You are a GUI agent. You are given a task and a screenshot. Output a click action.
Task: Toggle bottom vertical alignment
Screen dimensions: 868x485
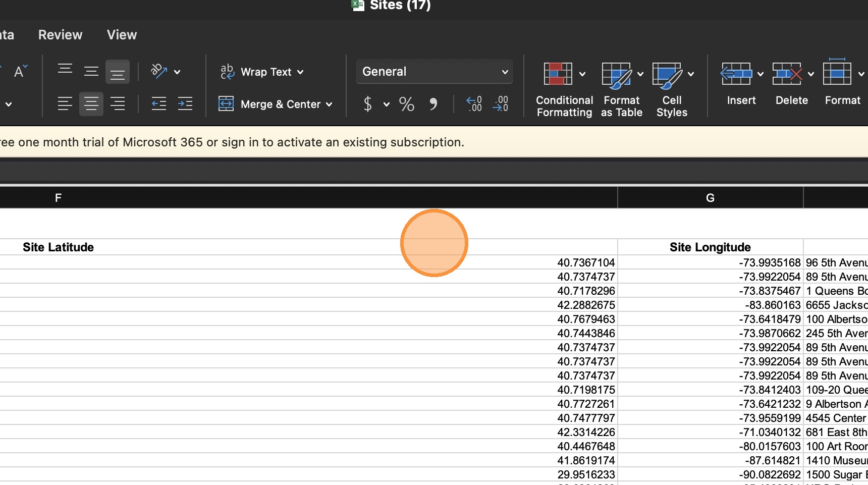tap(118, 72)
